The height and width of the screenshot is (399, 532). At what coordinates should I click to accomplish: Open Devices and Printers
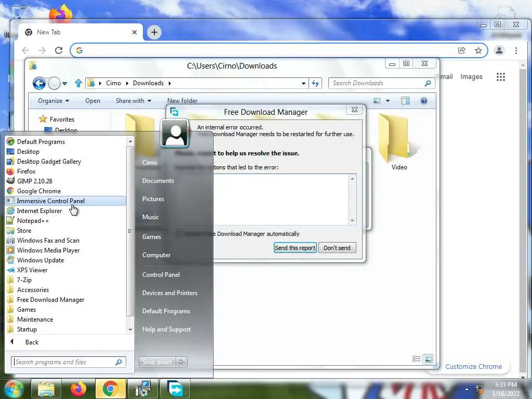point(170,293)
